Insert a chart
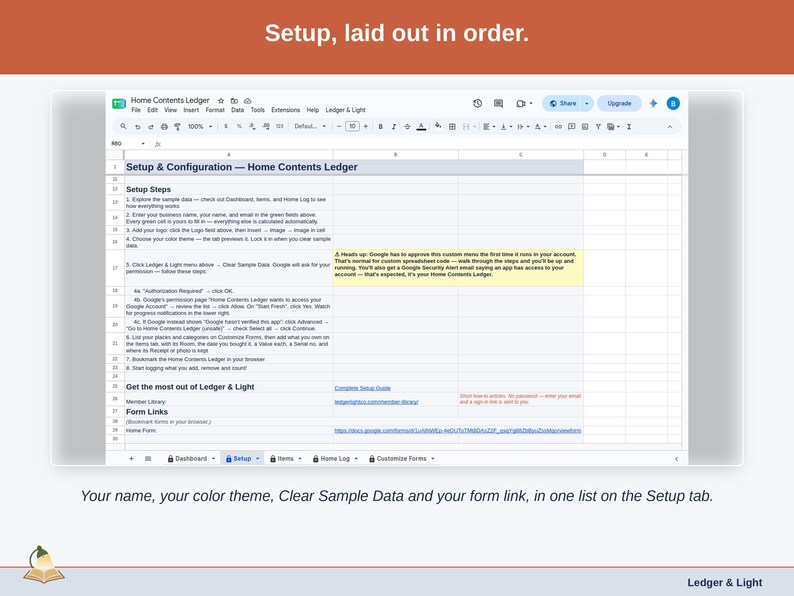Screen dimensions: 794x596 pyautogui.click(x=585, y=127)
